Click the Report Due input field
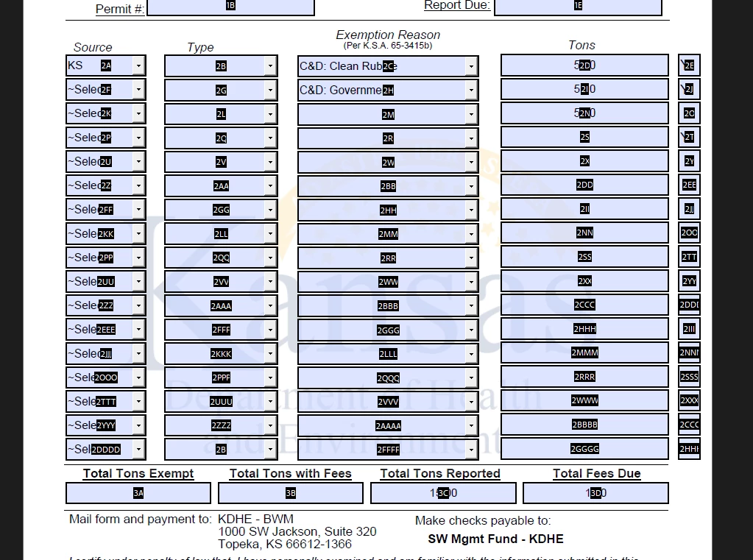753x560 pixels. (579, 6)
